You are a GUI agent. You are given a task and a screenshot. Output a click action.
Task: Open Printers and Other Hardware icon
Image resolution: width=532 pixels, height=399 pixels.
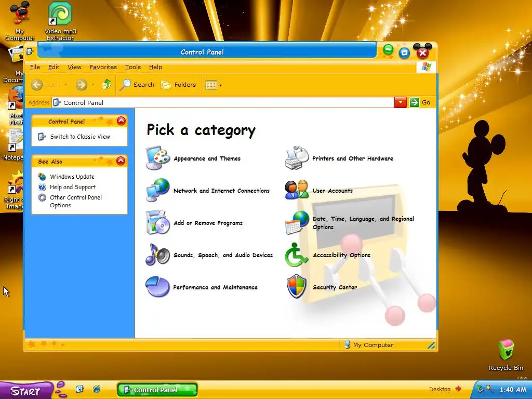coord(297,158)
